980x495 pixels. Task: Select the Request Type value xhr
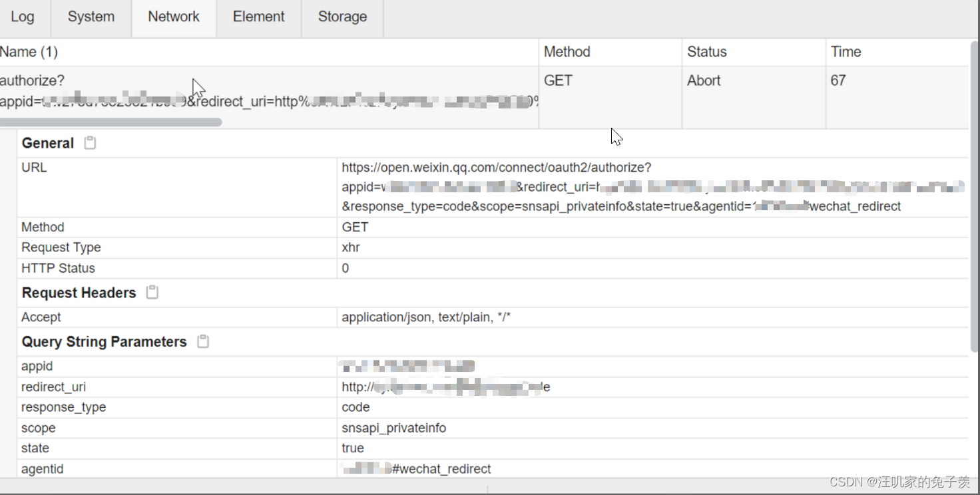coord(351,247)
